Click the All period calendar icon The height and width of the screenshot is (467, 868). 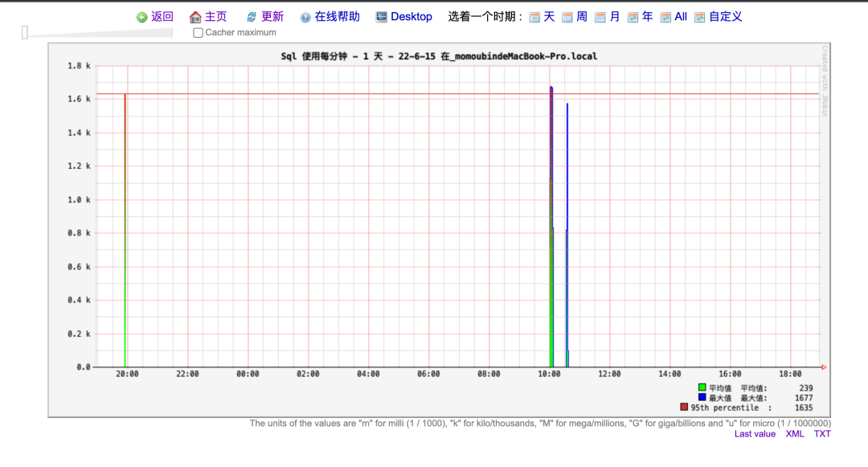pos(665,17)
